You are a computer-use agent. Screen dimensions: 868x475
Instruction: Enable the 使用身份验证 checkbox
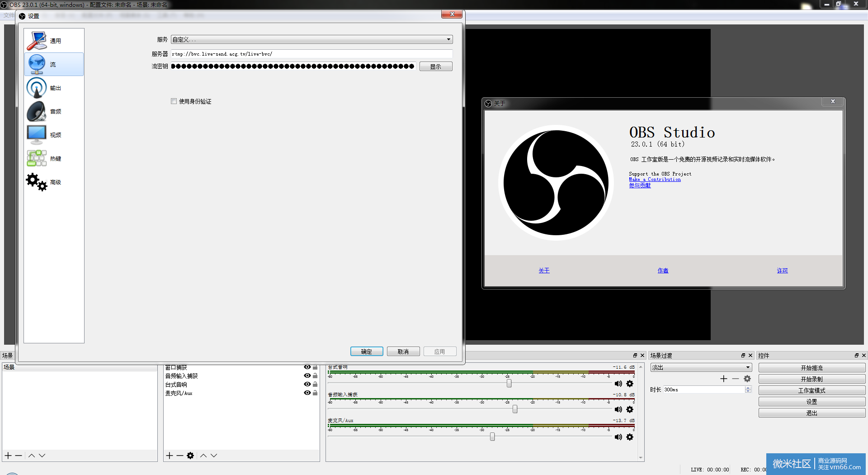174,101
